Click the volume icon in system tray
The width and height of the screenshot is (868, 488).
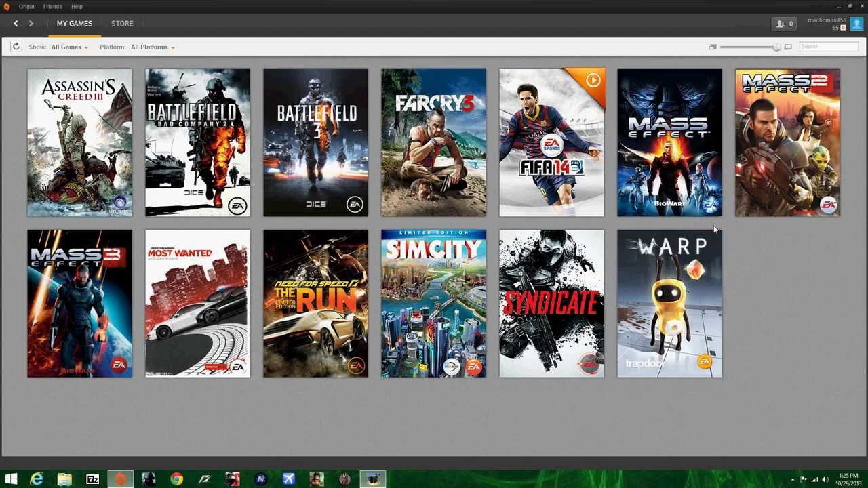click(x=825, y=480)
